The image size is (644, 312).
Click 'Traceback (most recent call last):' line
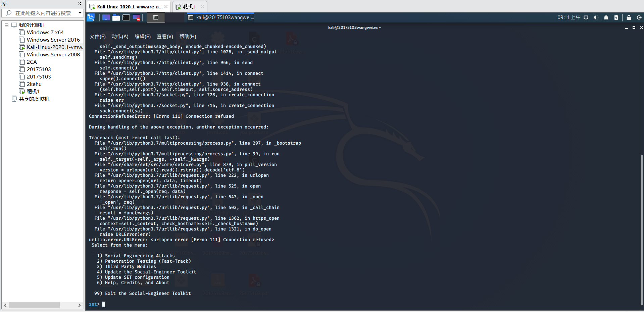pyautogui.click(x=135, y=138)
